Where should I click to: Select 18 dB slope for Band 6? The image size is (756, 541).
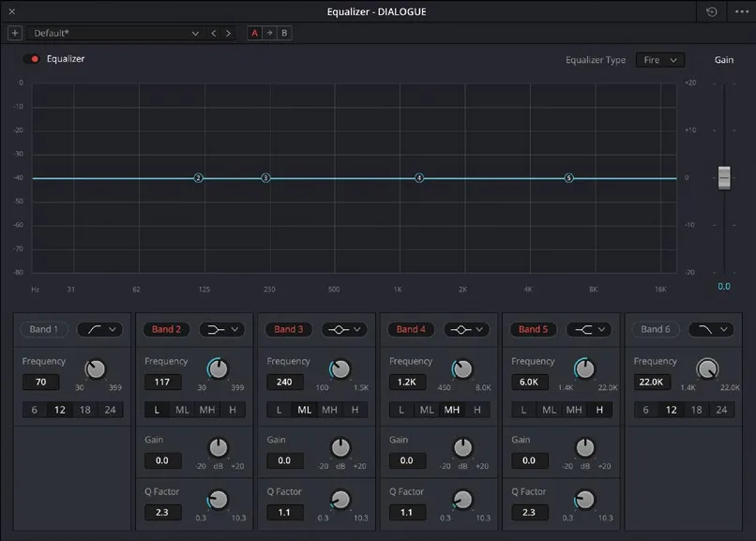tap(696, 410)
